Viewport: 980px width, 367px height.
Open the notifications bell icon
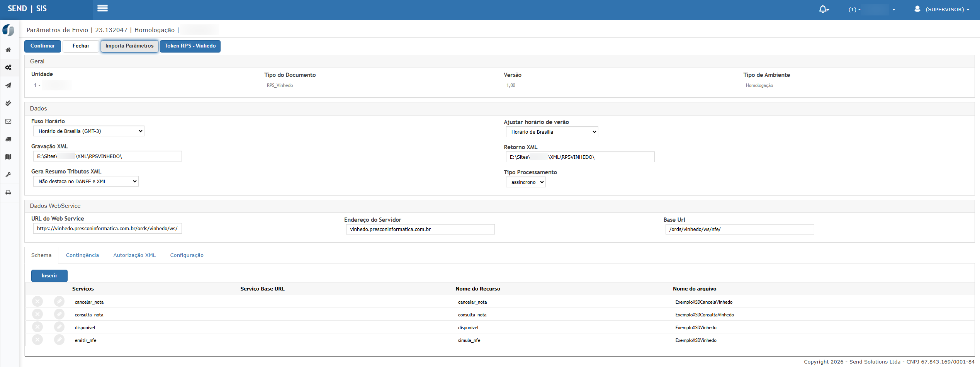pos(823,9)
